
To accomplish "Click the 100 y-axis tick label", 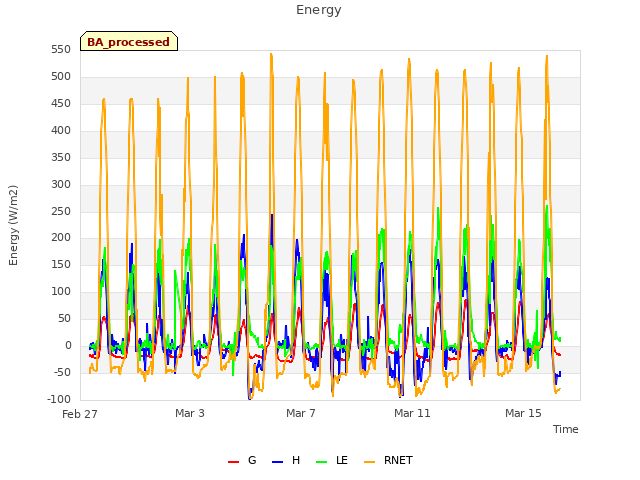I will (61, 291).
